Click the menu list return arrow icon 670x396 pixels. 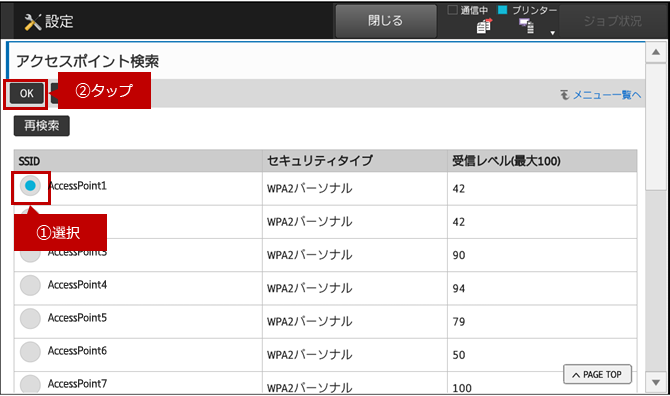pos(565,94)
